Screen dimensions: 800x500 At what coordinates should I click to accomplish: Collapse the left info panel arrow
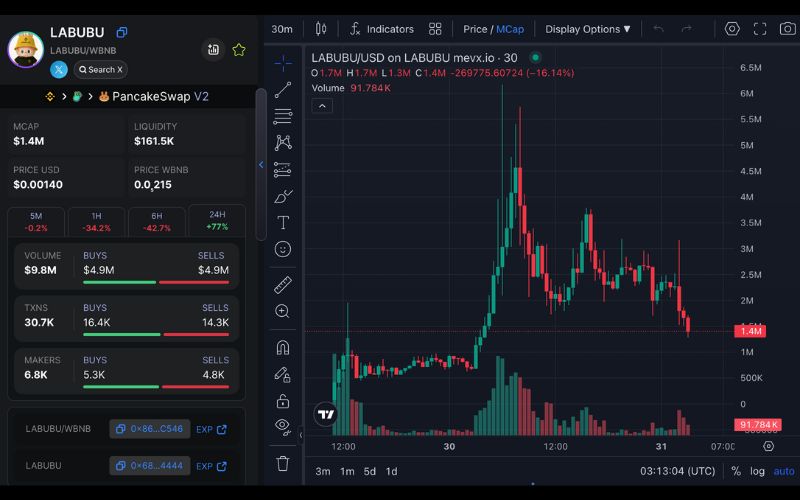click(x=261, y=165)
